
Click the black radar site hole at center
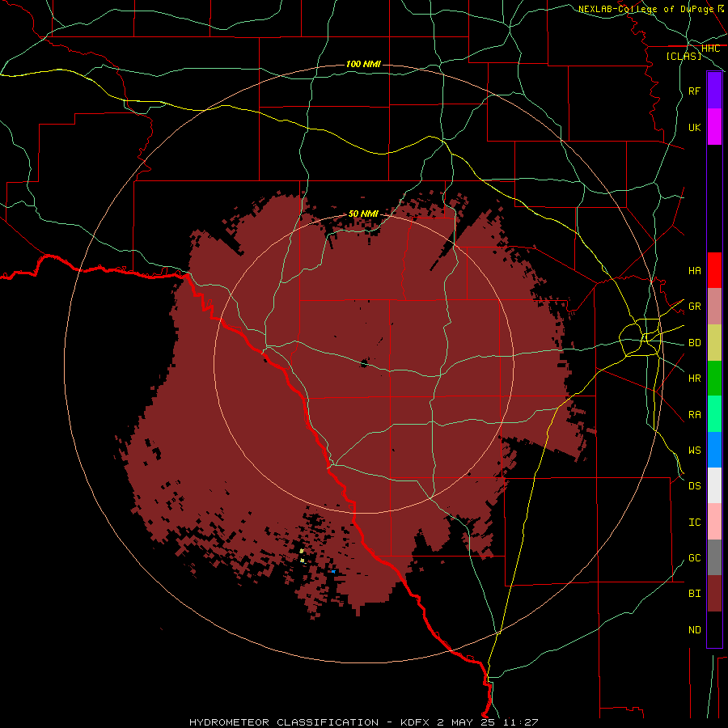[364, 363]
